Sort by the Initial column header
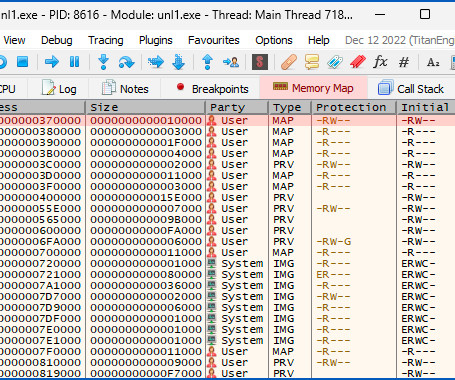 [426, 107]
